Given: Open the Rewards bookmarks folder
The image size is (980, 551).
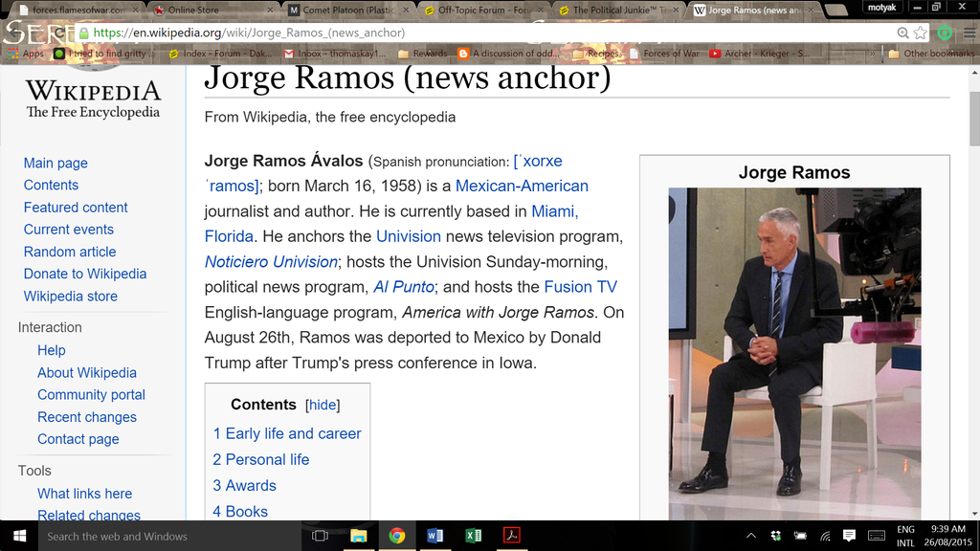Looking at the screenshot, I should click(x=422, y=54).
